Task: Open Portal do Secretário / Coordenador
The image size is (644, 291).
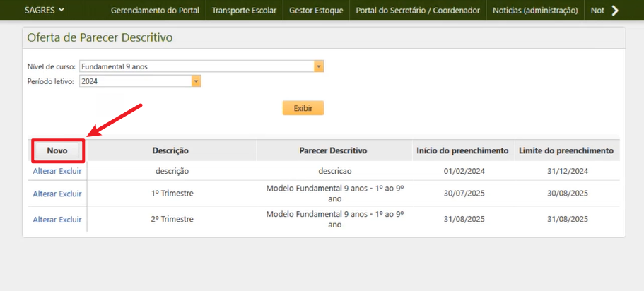Action: pos(418,11)
